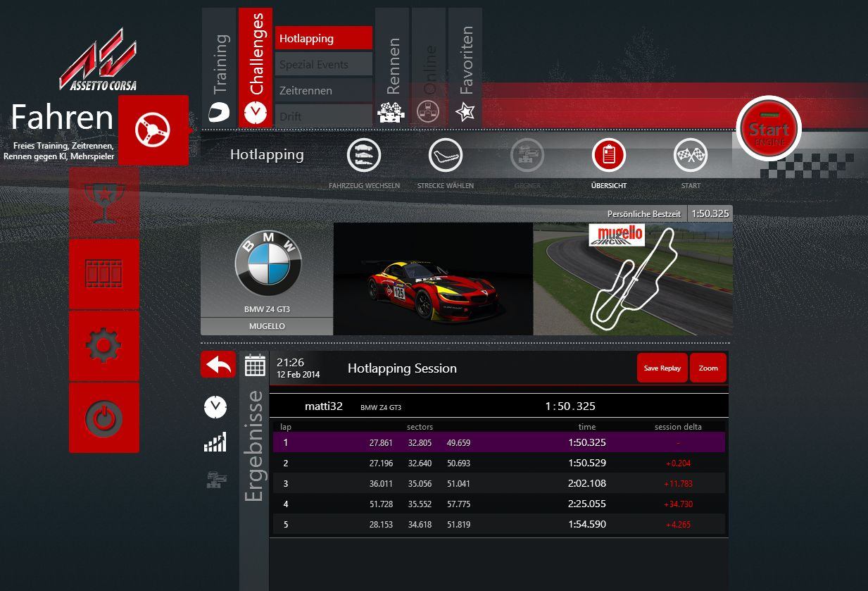Click the Zoom button

pos(708,368)
